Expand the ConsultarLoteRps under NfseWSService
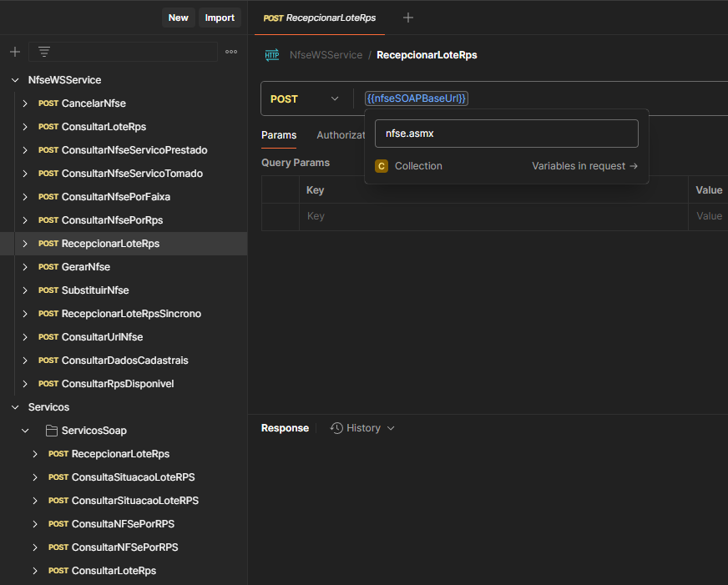 (25, 127)
